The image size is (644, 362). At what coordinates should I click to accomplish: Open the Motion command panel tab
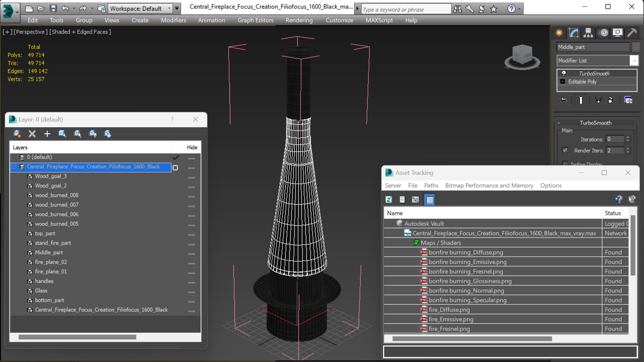pos(603,33)
